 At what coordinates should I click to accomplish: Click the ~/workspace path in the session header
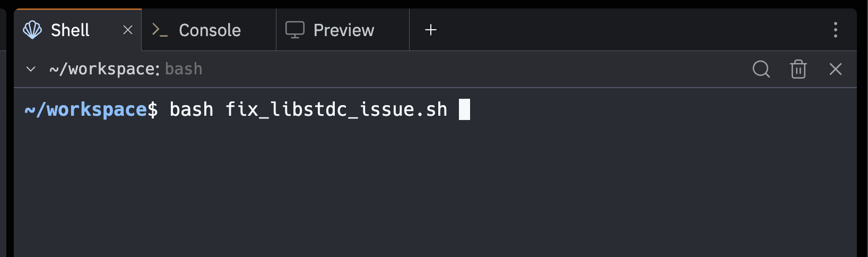[x=103, y=69]
